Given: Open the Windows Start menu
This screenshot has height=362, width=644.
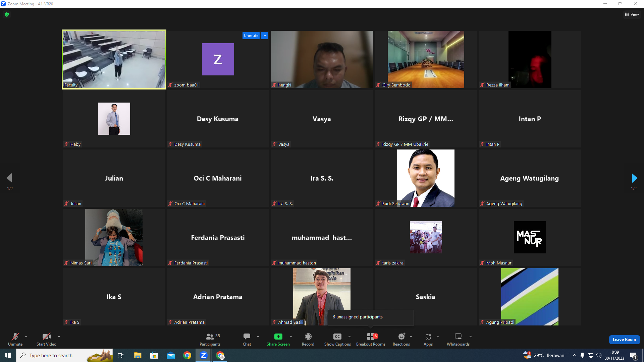Looking at the screenshot, I should tap(8, 355).
